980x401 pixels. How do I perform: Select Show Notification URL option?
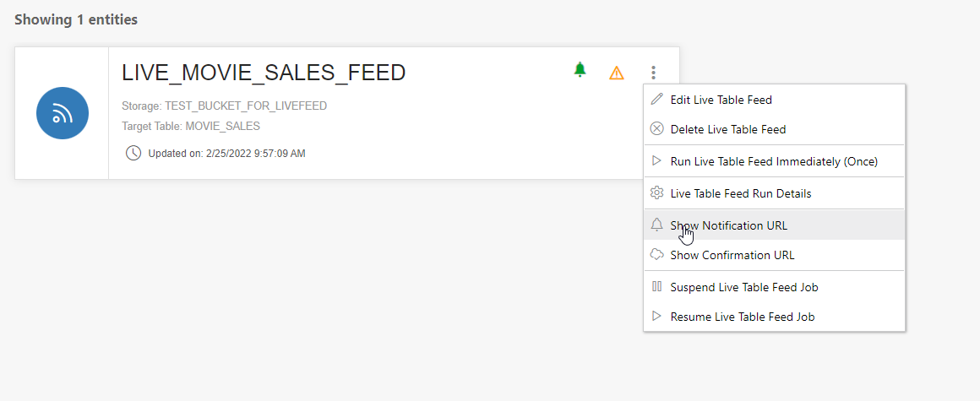[x=728, y=225]
